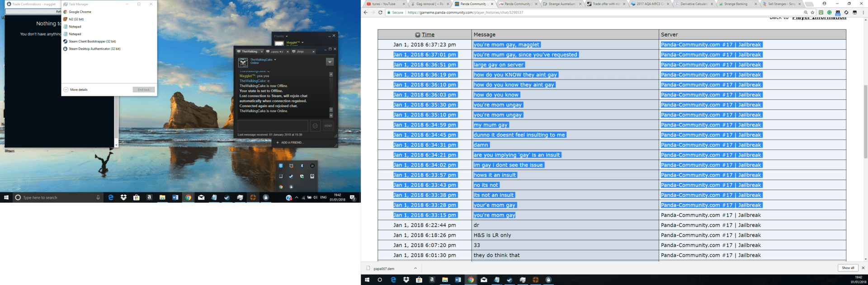Open Chrome's three-dot menu

863,13
